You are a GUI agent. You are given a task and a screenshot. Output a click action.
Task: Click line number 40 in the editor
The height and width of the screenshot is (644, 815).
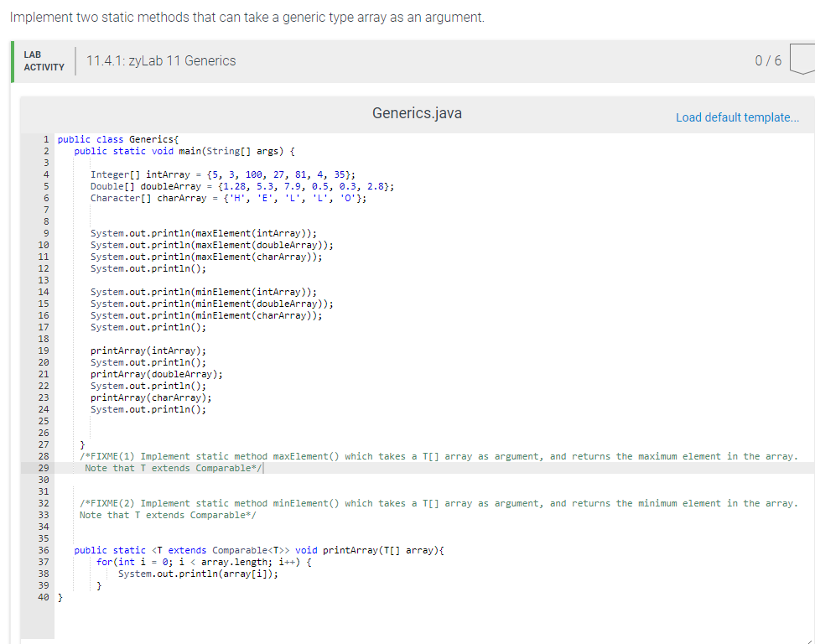(x=42, y=597)
